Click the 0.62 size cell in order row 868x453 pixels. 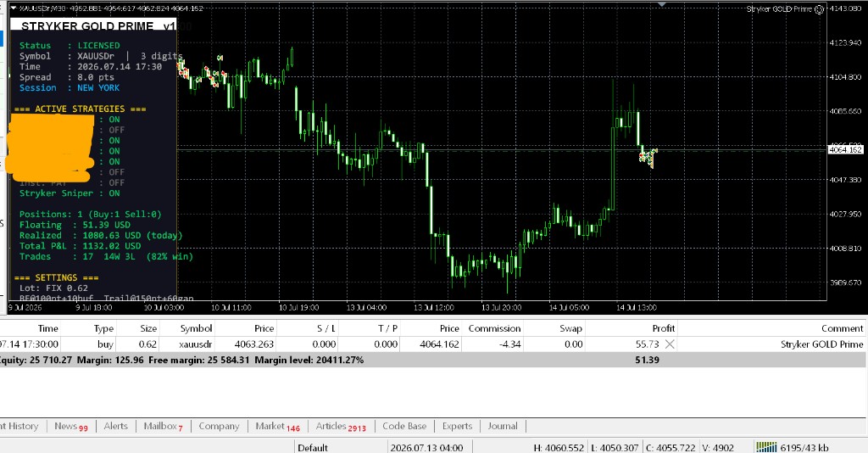(147, 344)
